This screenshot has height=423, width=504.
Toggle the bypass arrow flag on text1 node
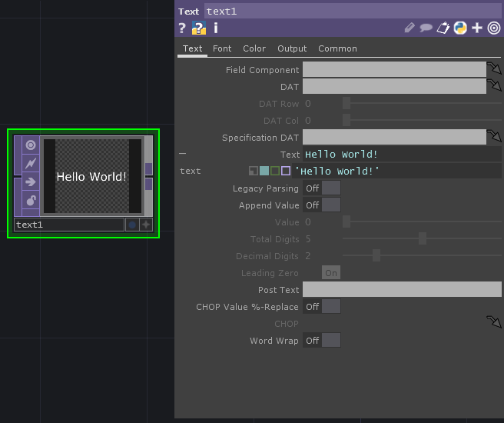pyautogui.click(x=31, y=182)
